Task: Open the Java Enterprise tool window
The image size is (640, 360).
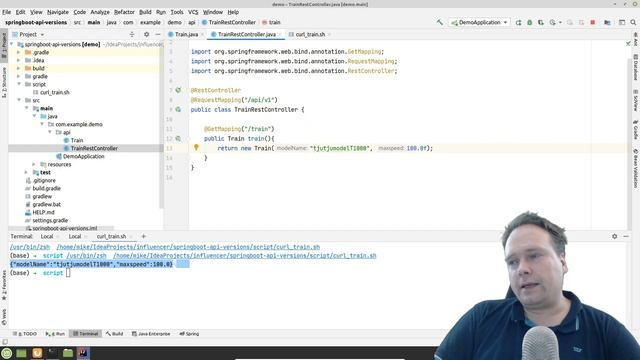Action: point(151,333)
